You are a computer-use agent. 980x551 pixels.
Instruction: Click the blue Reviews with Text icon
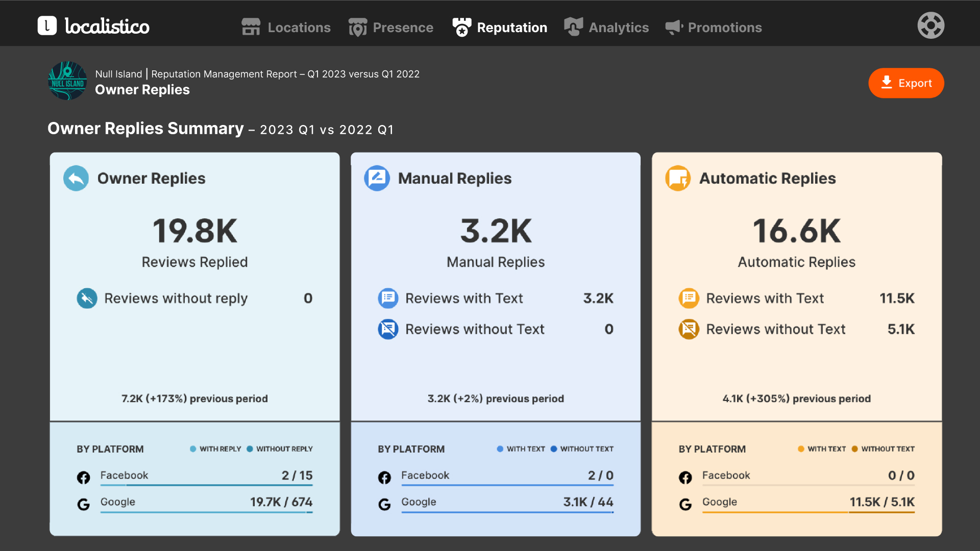(388, 298)
